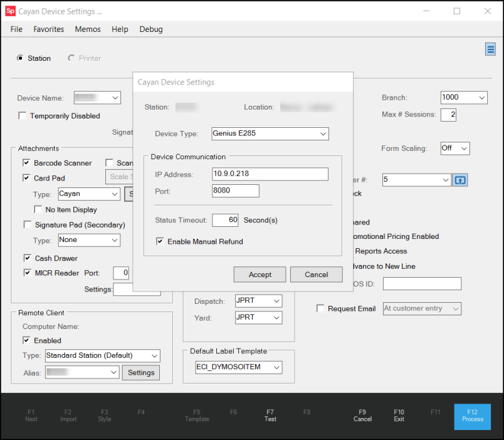Open Signature Pad Type None dropdown
This screenshot has width=504, height=440.
click(x=89, y=240)
